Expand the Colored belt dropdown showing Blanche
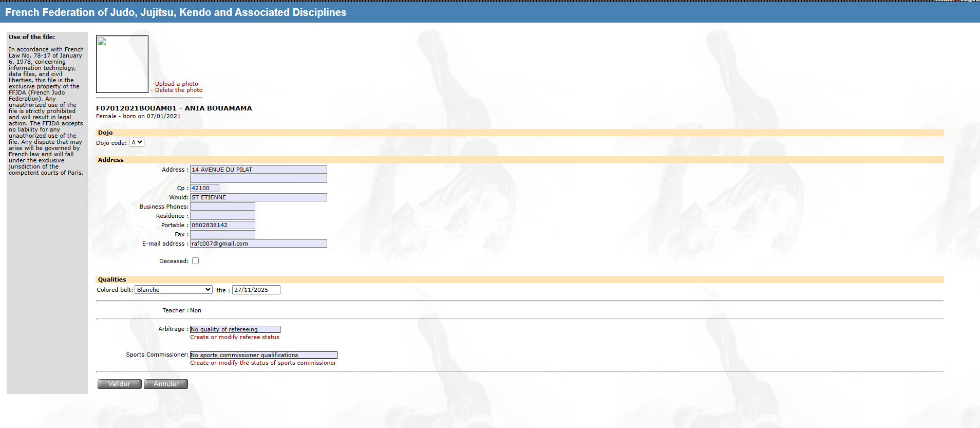Viewport: 980px width, 428px height. point(174,290)
